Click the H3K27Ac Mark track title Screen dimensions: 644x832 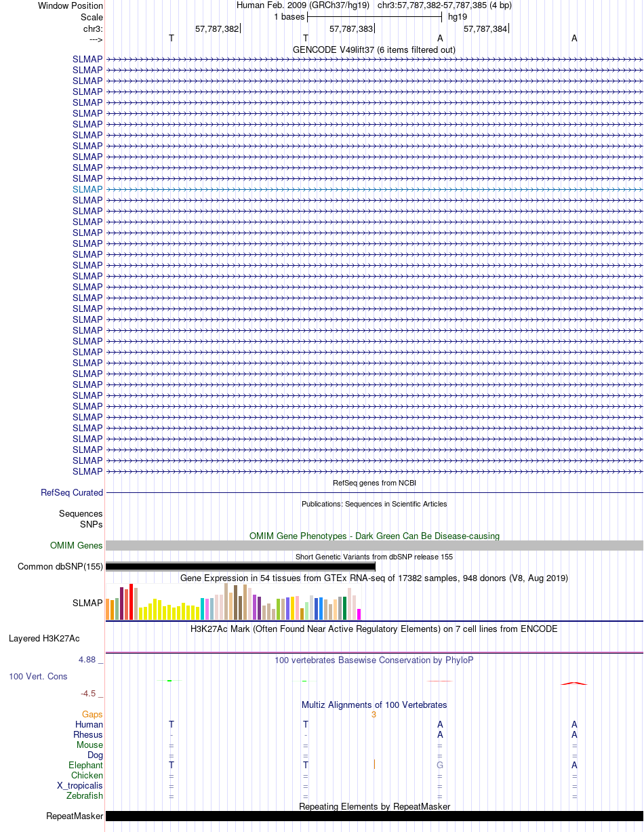coord(374,629)
